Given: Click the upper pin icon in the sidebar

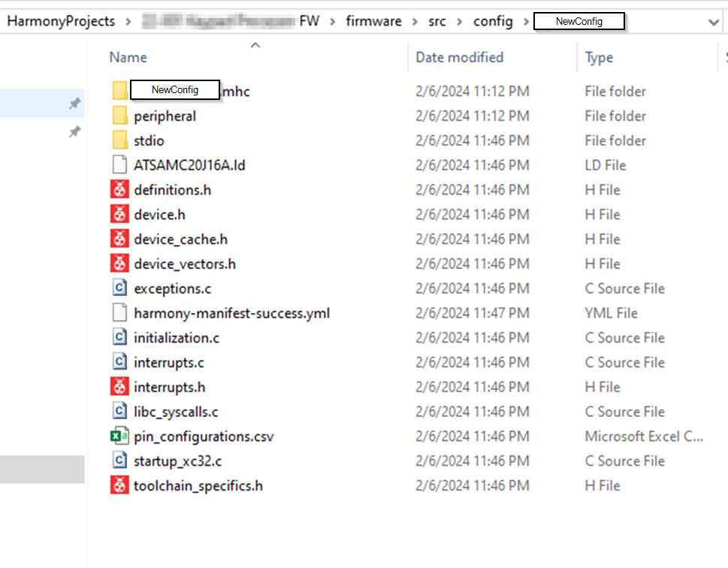Looking at the screenshot, I should pos(74,104).
